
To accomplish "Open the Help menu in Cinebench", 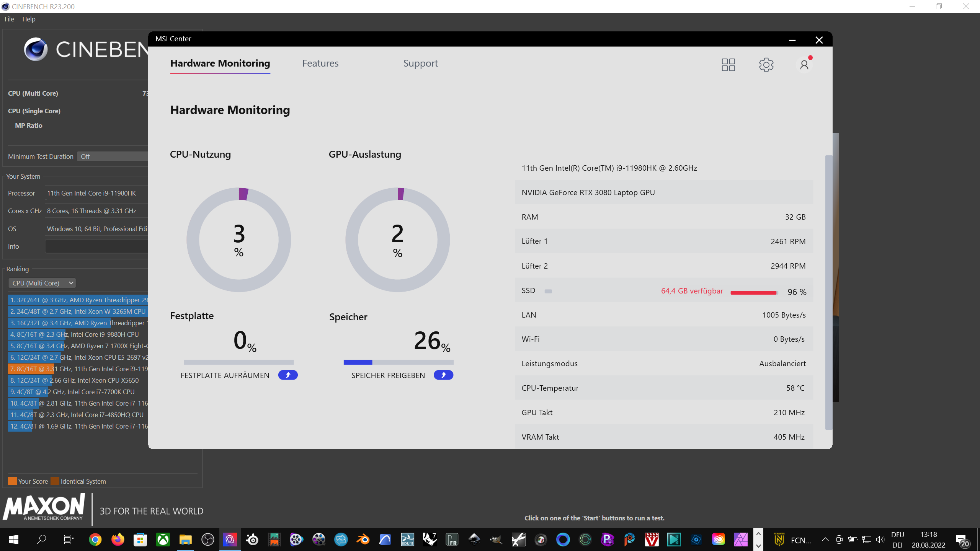I will coord(29,19).
